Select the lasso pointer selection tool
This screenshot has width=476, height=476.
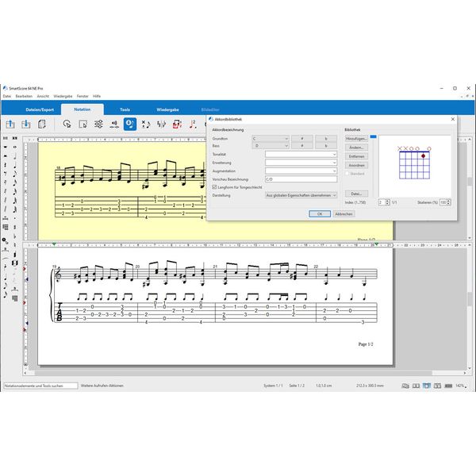tap(67, 124)
